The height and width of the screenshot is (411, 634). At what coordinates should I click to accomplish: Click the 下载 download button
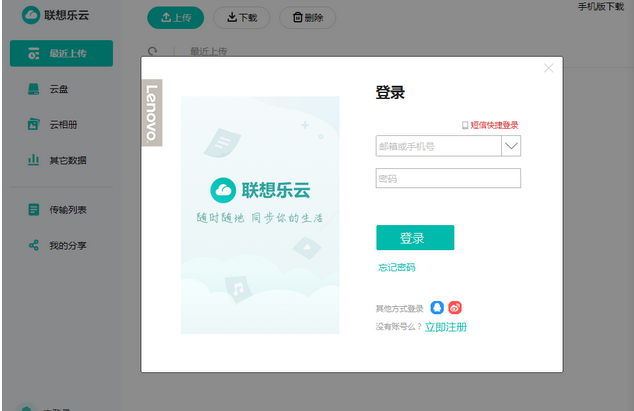point(242,17)
